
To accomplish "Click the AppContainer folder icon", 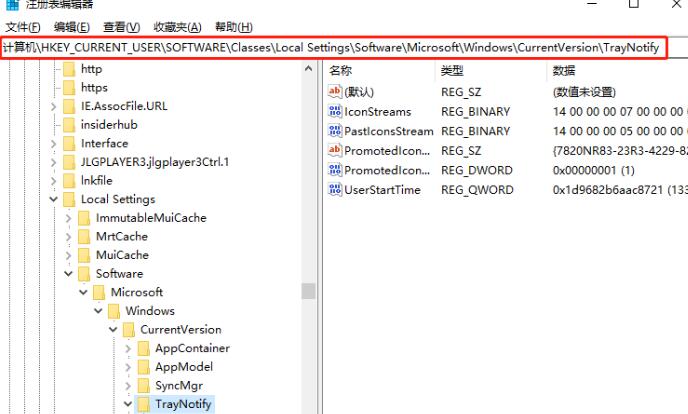I will tap(143, 348).
